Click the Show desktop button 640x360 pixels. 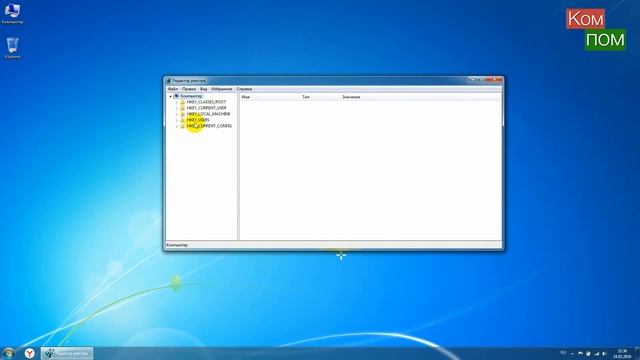[x=637, y=353]
